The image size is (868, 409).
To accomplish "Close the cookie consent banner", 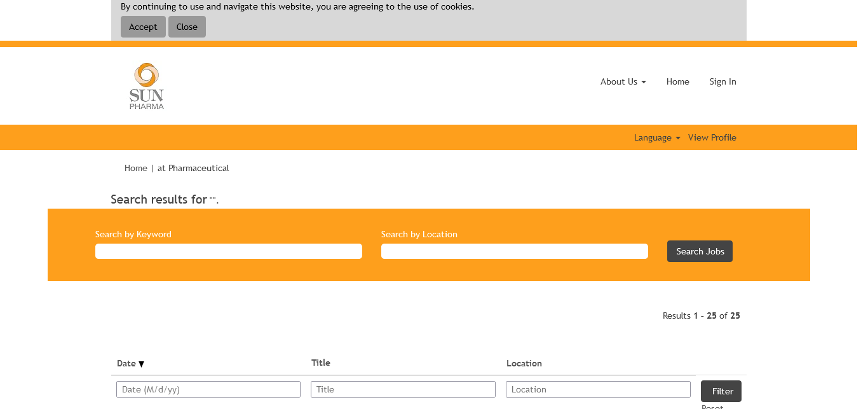I will pyautogui.click(x=187, y=27).
